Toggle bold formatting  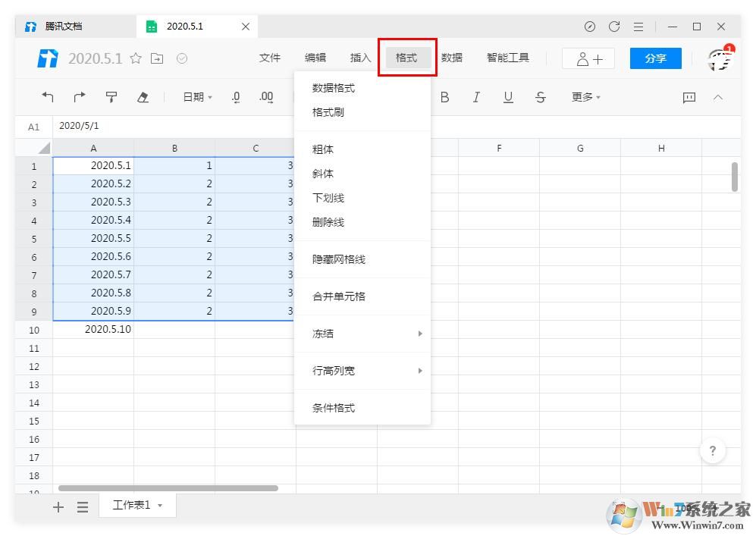[x=445, y=97]
